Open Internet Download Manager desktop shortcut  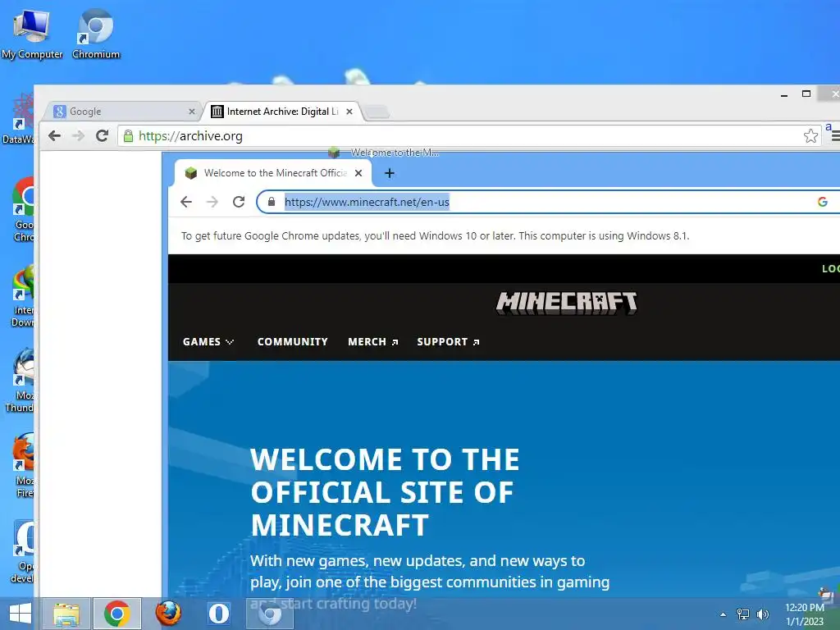[x=23, y=295]
